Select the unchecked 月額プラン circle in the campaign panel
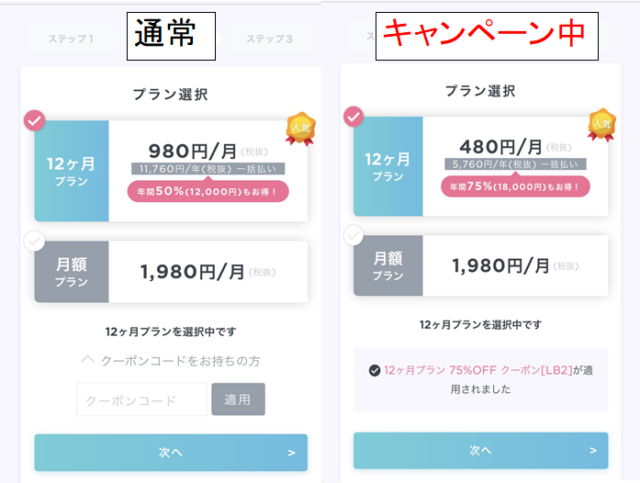Image resolution: width=640 pixels, height=483 pixels. pos(353,236)
